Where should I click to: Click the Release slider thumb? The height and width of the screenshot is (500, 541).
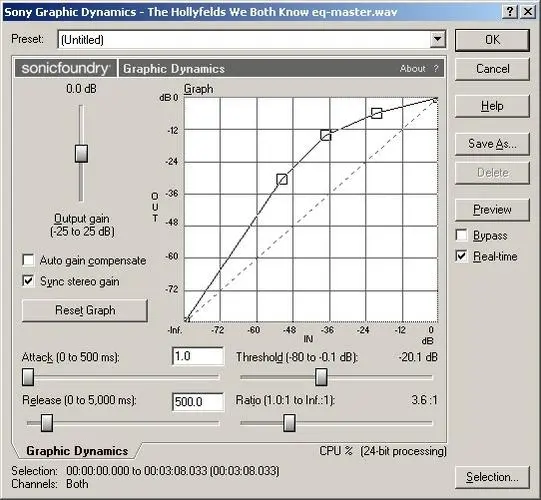pyautogui.click(x=47, y=423)
